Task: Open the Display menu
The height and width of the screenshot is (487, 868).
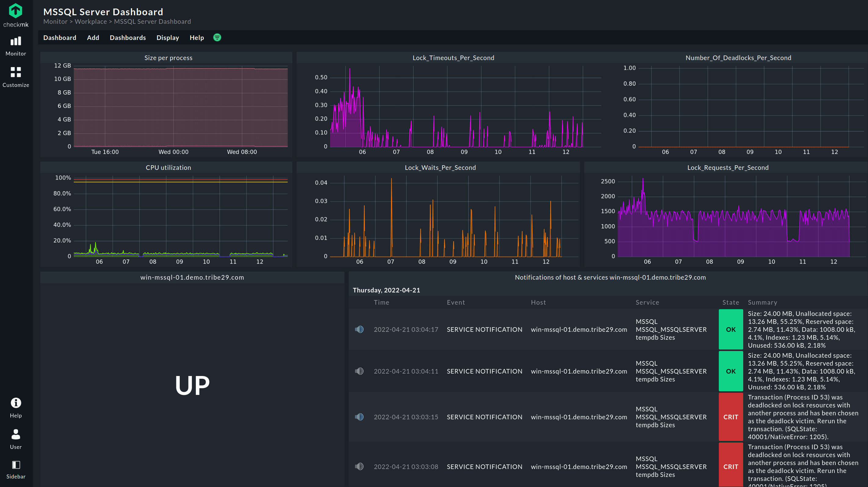Action: click(167, 38)
